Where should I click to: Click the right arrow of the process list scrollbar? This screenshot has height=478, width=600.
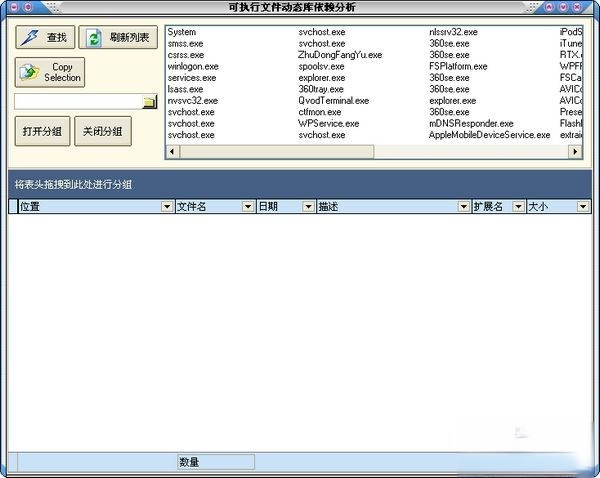click(x=575, y=152)
